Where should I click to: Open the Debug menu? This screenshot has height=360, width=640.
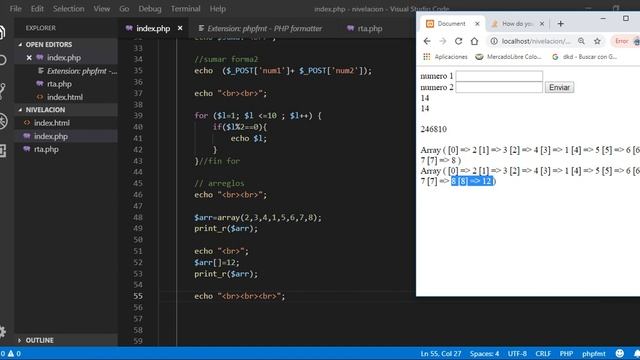[x=150, y=9]
